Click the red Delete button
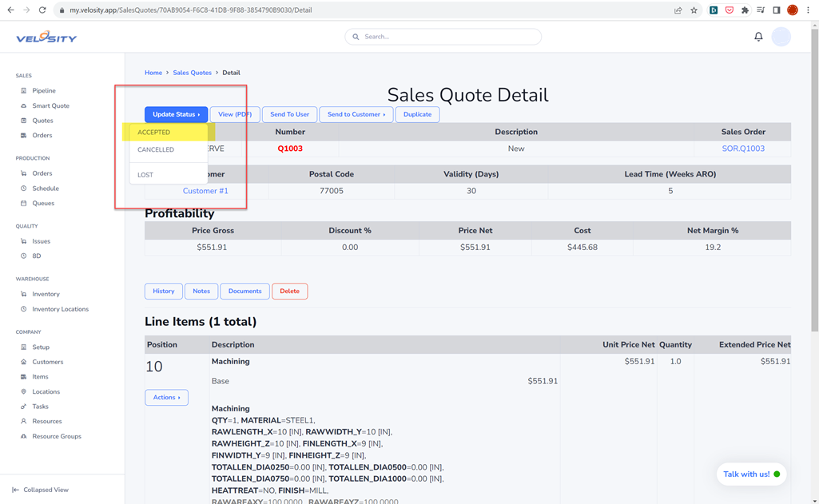This screenshot has width=819, height=504. [289, 292]
